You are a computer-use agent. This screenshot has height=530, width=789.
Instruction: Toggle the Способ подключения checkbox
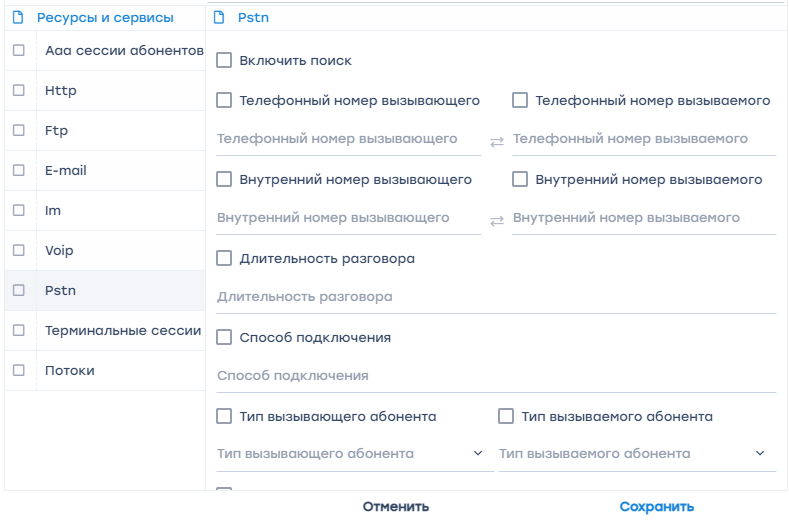(224, 338)
